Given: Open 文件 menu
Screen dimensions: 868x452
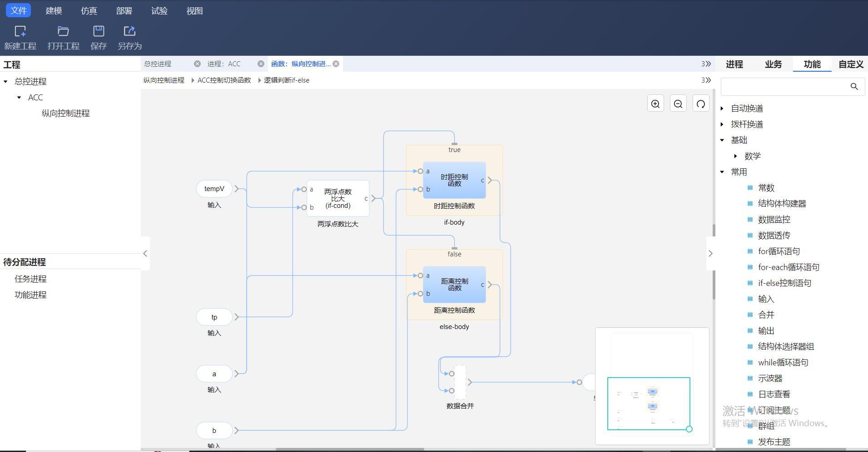Looking at the screenshot, I should pyautogui.click(x=19, y=10).
